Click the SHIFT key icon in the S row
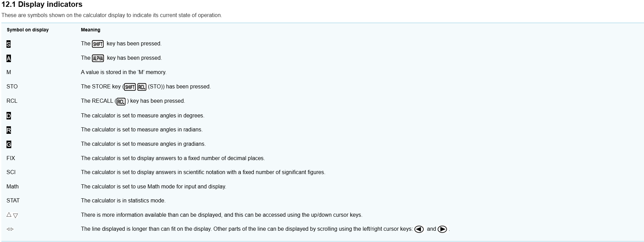 tap(98, 44)
